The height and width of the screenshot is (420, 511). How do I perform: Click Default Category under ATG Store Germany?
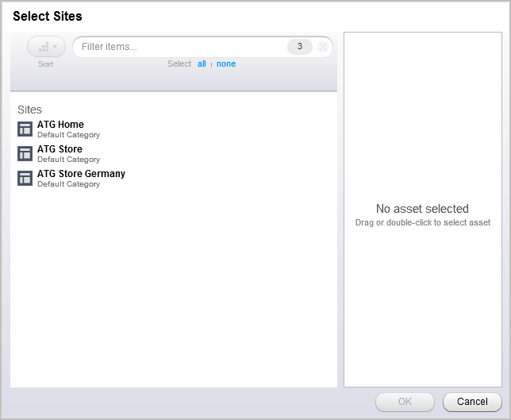pos(68,184)
